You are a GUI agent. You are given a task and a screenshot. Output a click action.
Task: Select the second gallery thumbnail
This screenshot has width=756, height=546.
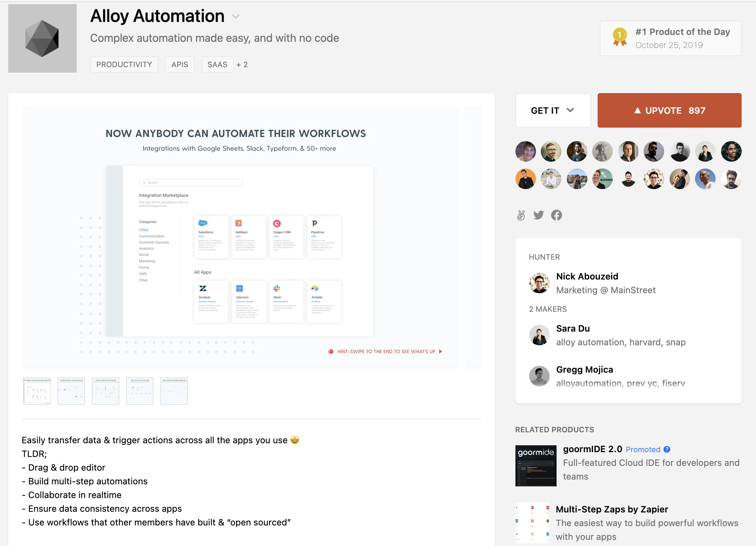[x=71, y=391]
